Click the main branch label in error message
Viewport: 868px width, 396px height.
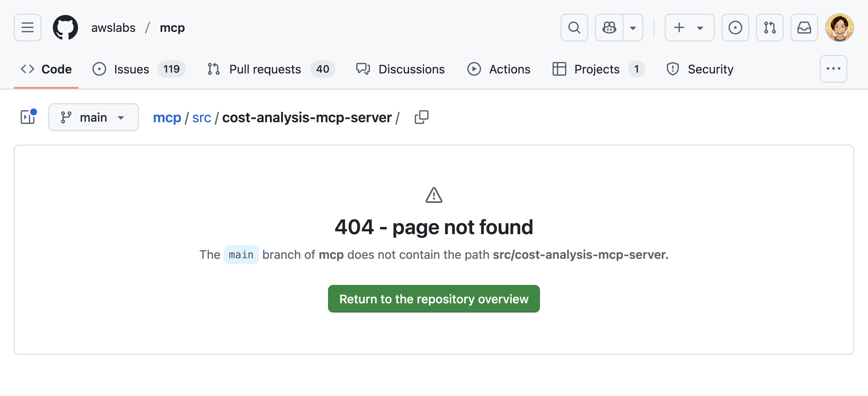241,255
